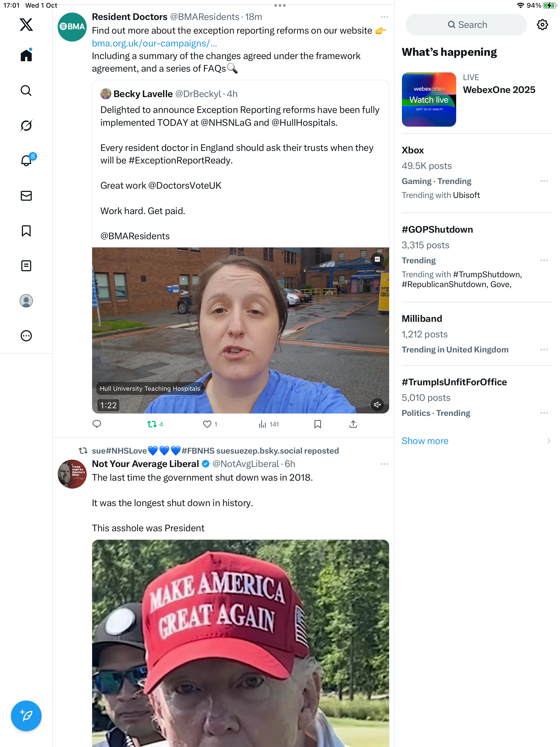Open more options on Resident Doctors post
This screenshot has height=747, width=560.
tap(384, 17)
